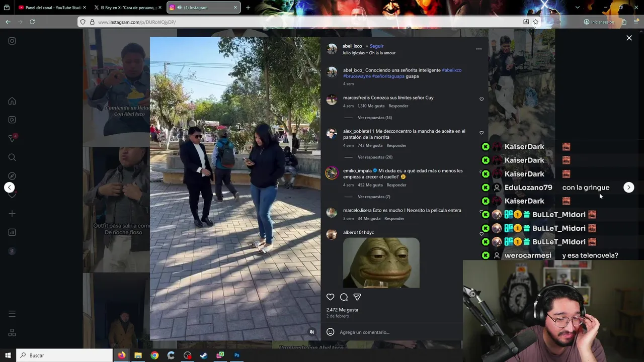
Task: Click the comment bubble icon under the post
Action: pyautogui.click(x=344, y=297)
